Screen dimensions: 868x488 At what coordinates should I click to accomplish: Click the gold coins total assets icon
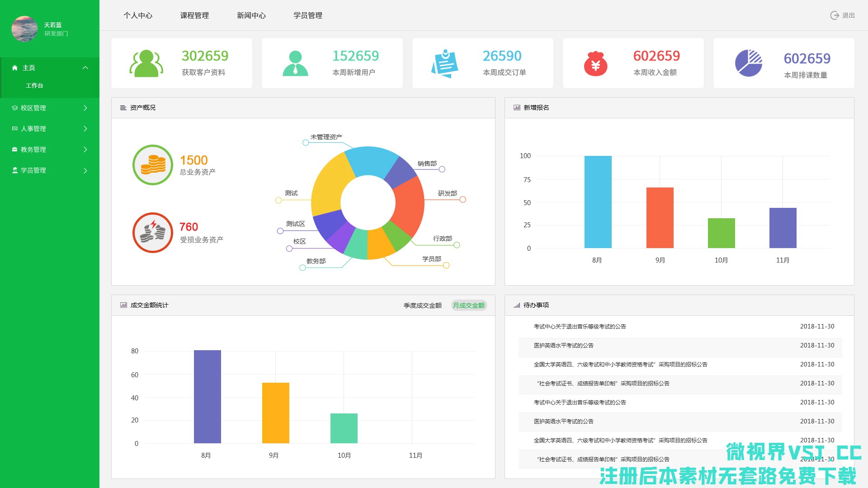pos(153,165)
